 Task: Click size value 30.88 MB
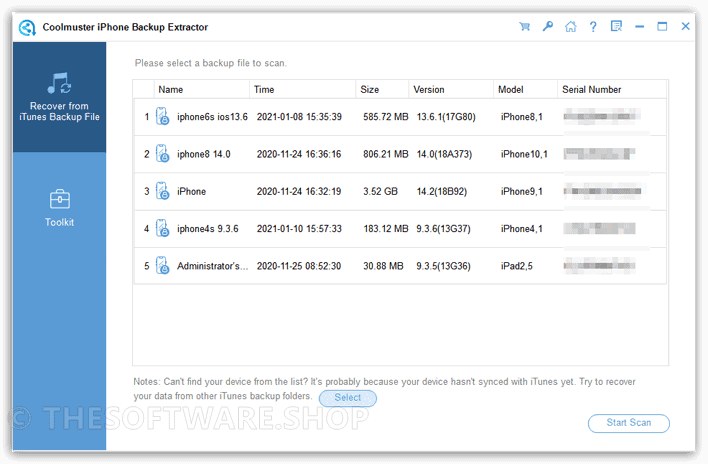[383, 266]
